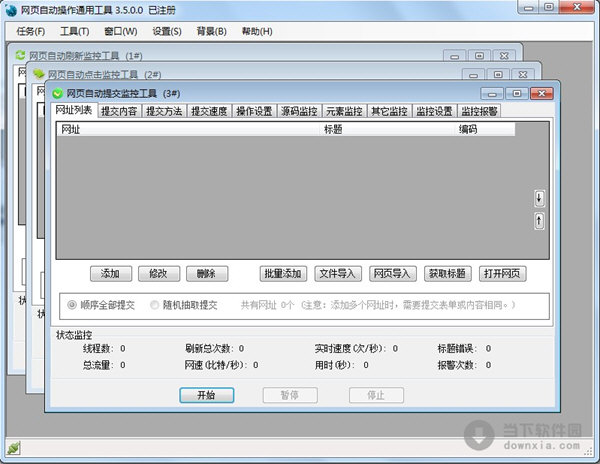Open the 工具(T) menu

point(75,31)
